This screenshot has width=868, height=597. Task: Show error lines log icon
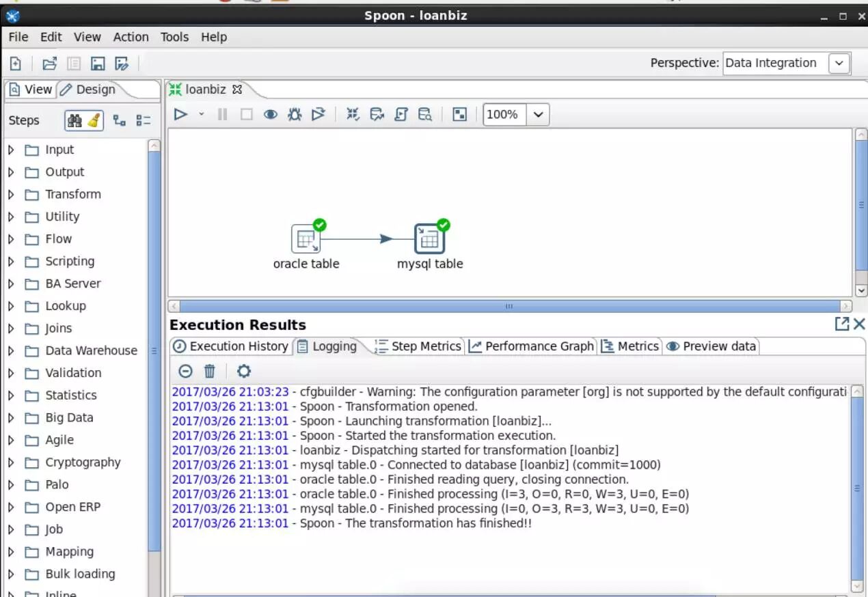[185, 371]
